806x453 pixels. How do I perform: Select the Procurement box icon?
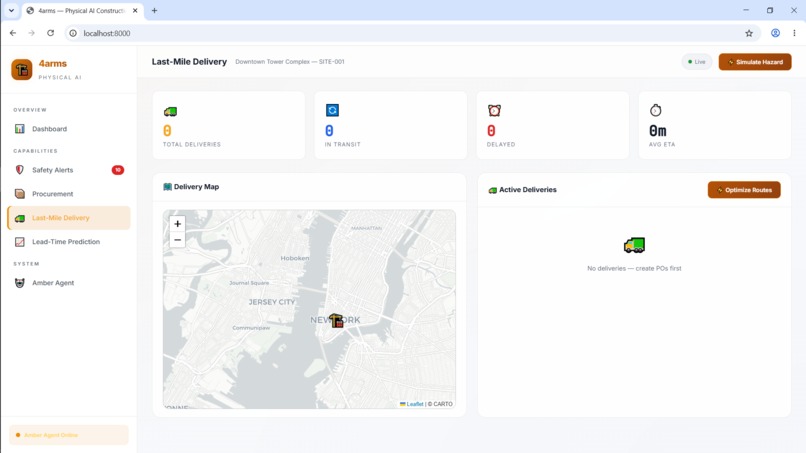(20, 194)
